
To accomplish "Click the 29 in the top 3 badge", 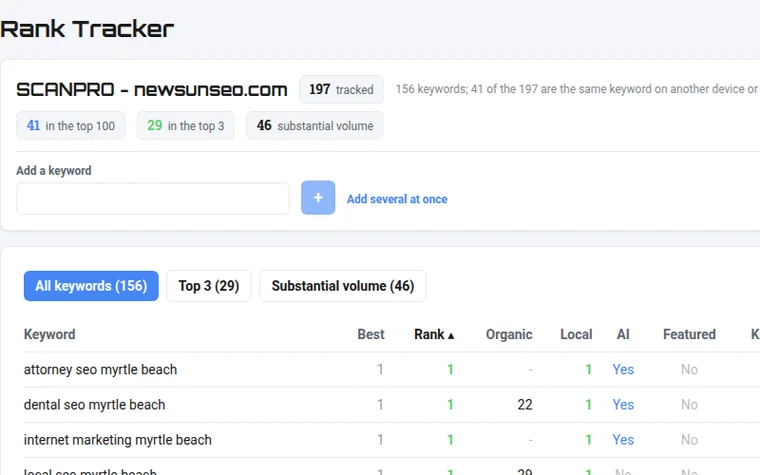I will pyautogui.click(x=186, y=126).
